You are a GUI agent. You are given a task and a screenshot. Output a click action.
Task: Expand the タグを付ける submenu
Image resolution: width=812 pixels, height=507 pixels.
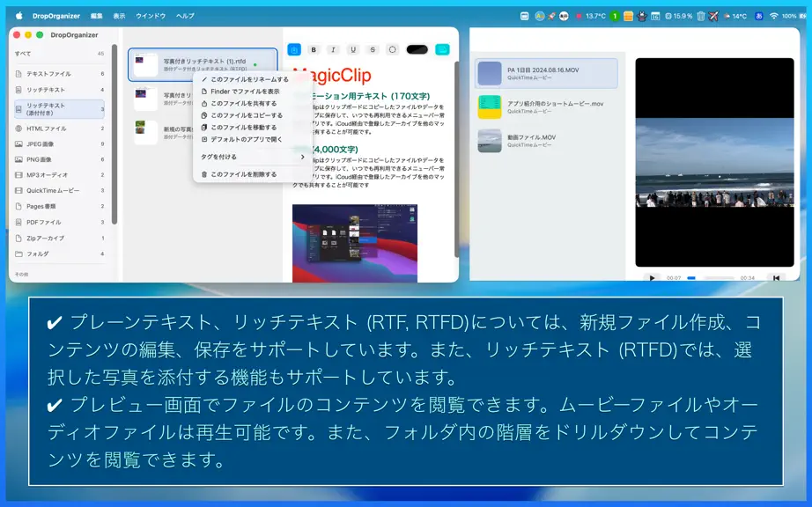click(x=252, y=157)
